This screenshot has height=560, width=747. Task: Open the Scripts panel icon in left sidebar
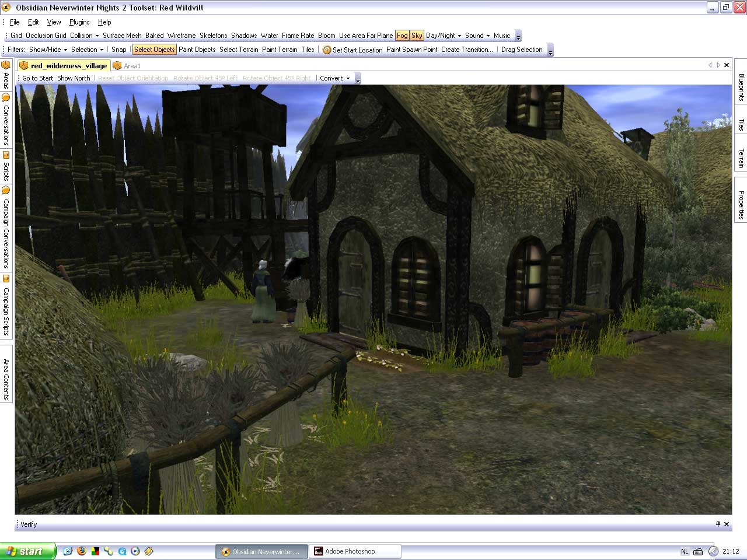pyautogui.click(x=6, y=155)
